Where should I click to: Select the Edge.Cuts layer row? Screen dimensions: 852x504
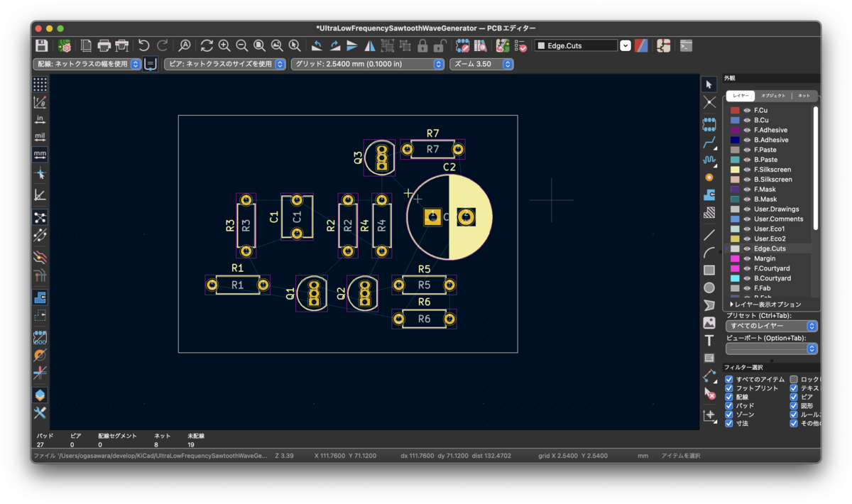[x=770, y=248]
